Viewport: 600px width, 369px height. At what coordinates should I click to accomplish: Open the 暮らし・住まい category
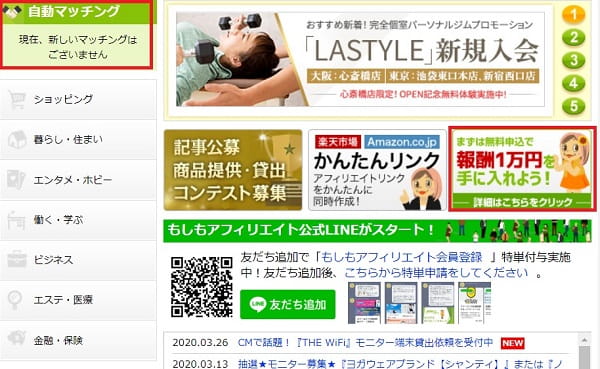coord(78,140)
